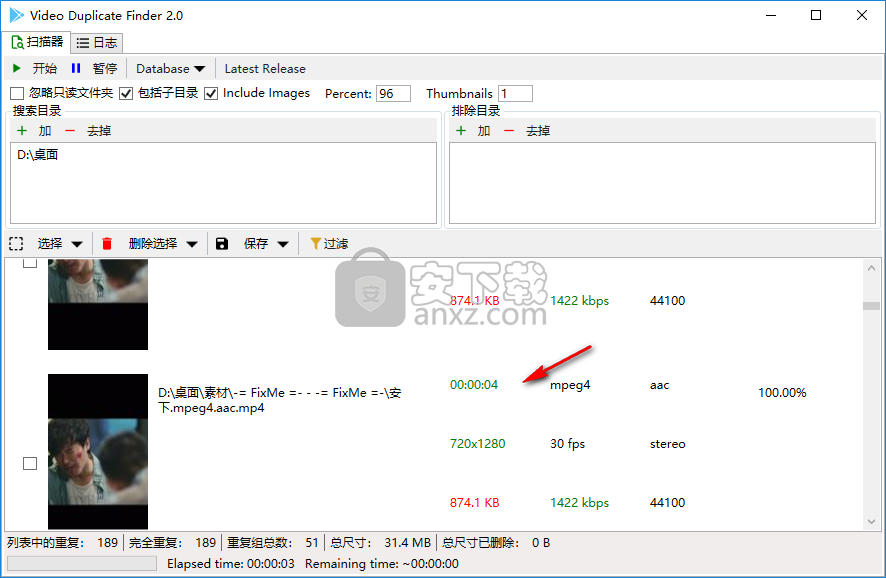This screenshot has width=886, height=578.
Task: Click the upper video thumbnail
Action: (x=98, y=305)
